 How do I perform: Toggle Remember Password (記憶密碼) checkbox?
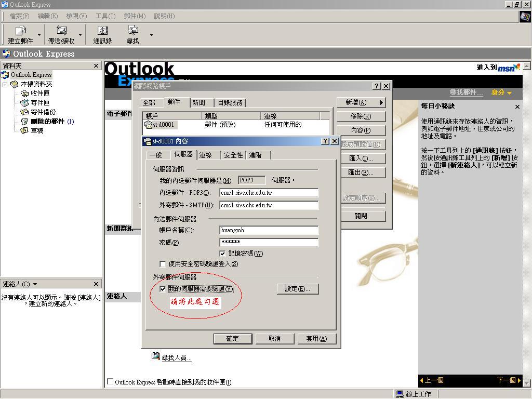pyautogui.click(x=222, y=254)
